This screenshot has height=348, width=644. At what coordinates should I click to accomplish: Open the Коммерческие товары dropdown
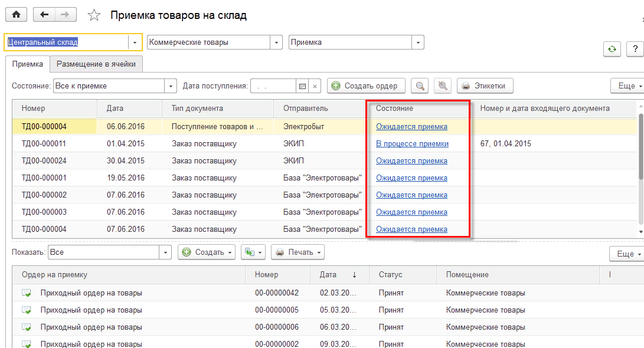pyautogui.click(x=276, y=42)
